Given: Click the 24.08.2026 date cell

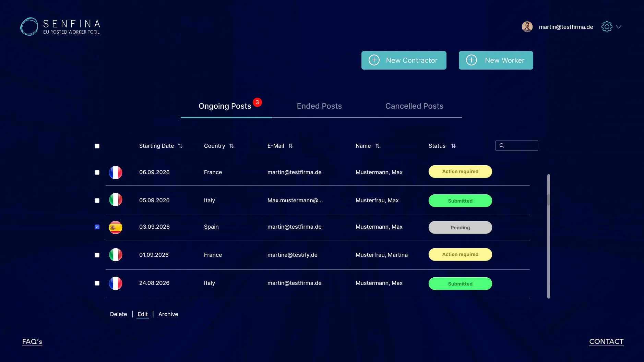Looking at the screenshot, I should 154,283.
